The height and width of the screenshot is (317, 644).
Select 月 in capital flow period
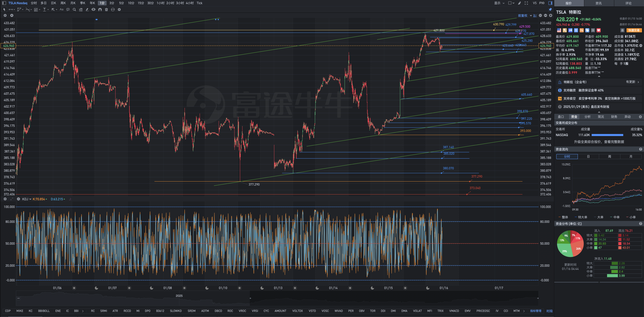[631, 157]
